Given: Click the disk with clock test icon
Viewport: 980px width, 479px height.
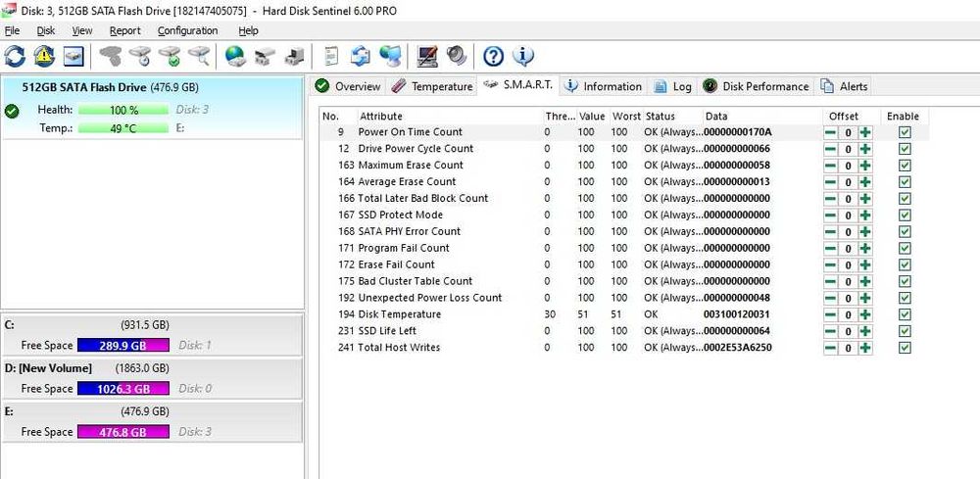Looking at the screenshot, I should [x=140, y=56].
